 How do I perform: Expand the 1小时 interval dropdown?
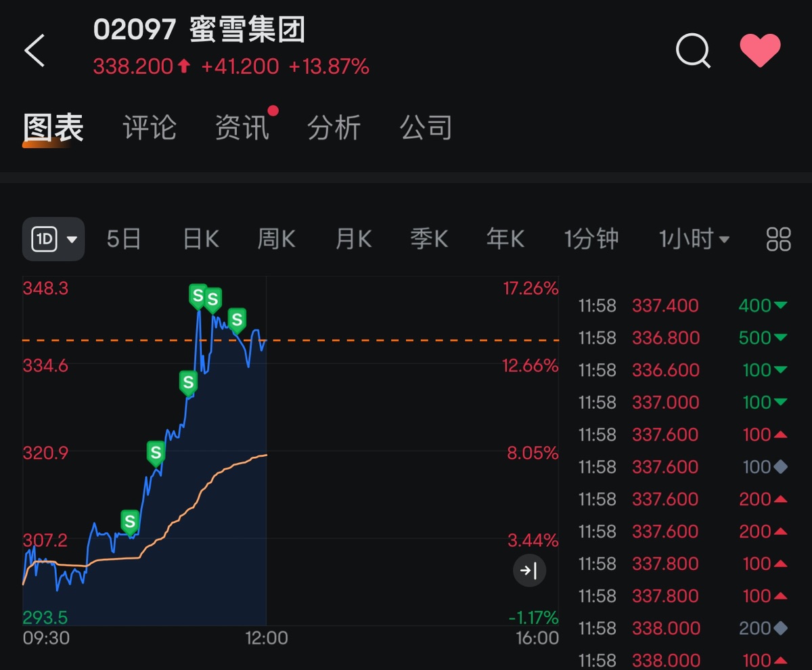point(694,239)
